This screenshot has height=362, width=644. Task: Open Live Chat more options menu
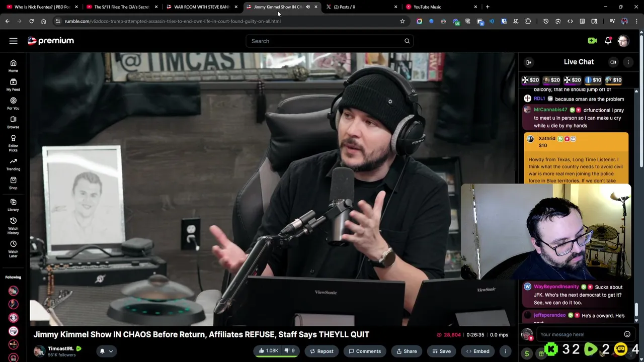coord(628,62)
